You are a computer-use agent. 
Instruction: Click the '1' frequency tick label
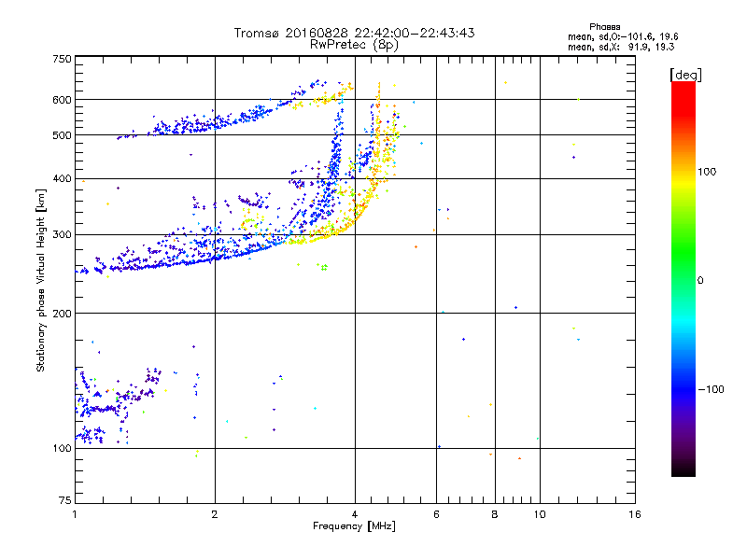point(75,514)
